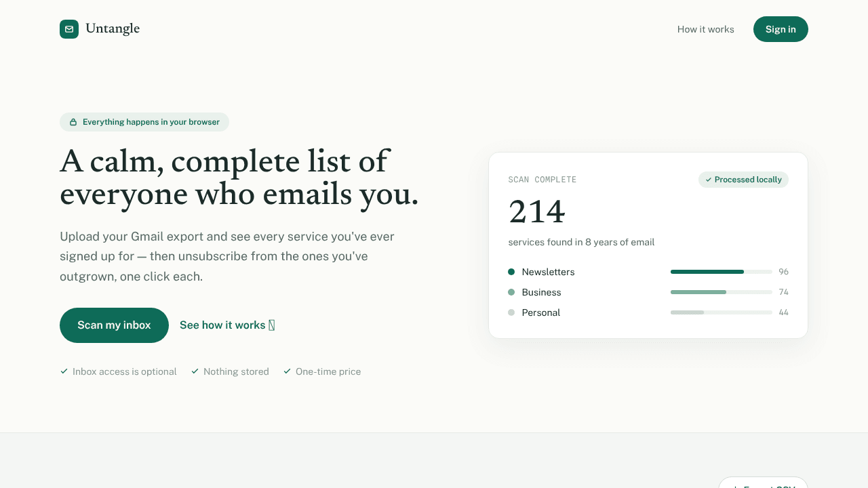Click the Business category label
This screenshot has height=488, width=868.
(x=541, y=292)
